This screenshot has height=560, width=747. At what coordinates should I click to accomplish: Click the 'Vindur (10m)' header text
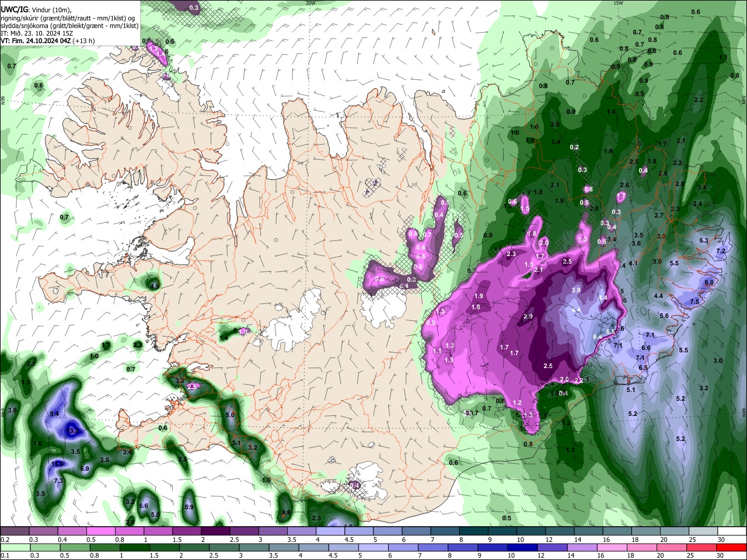[51, 10]
